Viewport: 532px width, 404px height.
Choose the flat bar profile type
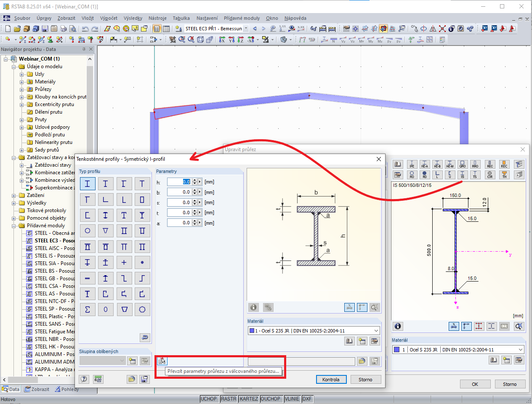87,278
